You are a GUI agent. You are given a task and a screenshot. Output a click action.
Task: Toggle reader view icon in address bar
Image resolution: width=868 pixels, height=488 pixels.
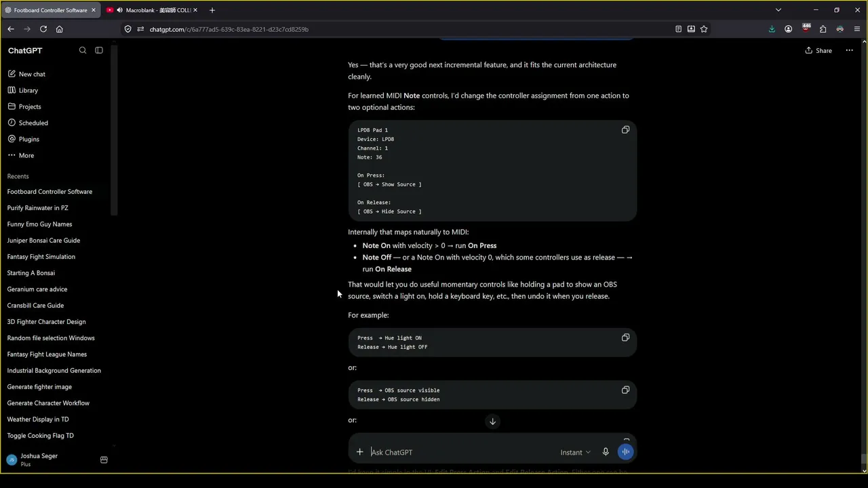pyautogui.click(x=678, y=29)
